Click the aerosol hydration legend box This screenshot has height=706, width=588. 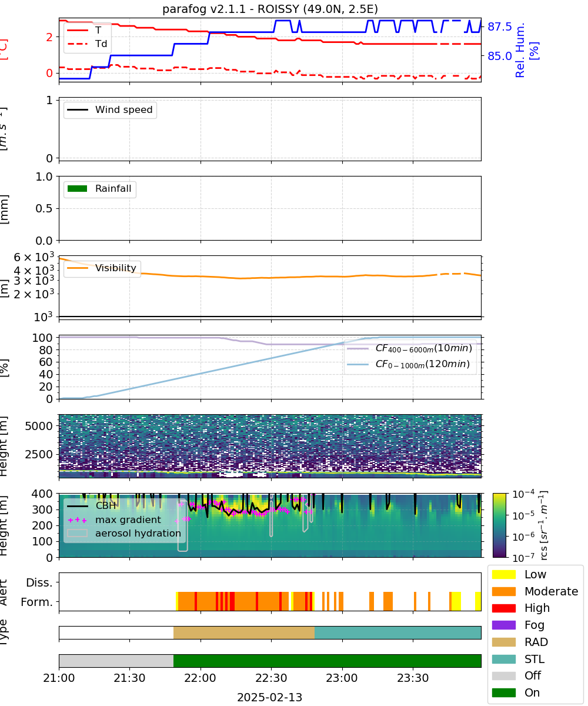(78, 533)
